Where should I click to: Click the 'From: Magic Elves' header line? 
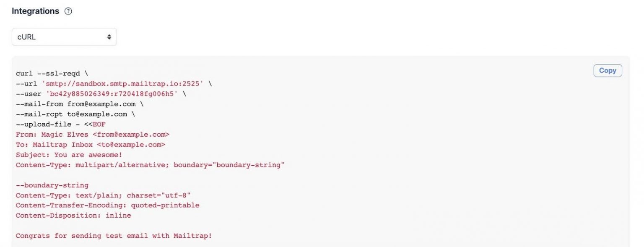point(92,135)
